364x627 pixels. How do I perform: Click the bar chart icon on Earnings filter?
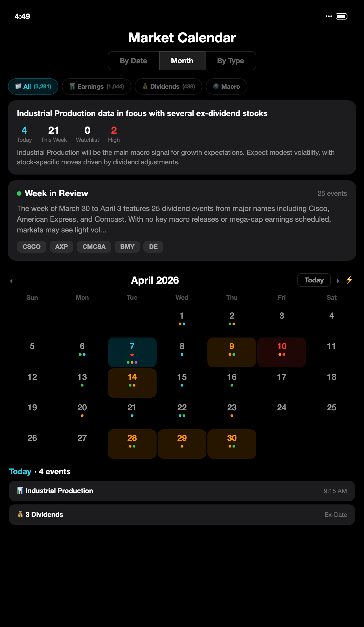(x=73, y=86)
